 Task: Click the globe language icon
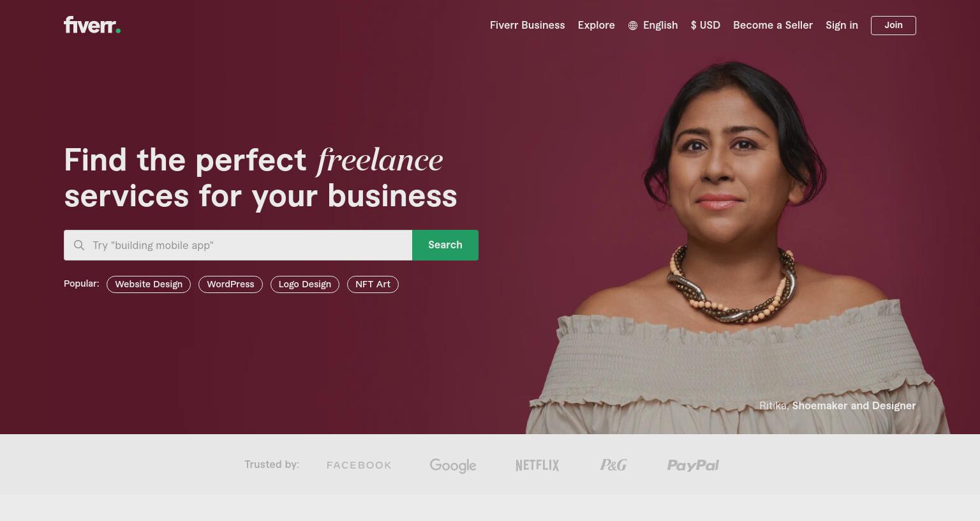click(x=633, y=26)
